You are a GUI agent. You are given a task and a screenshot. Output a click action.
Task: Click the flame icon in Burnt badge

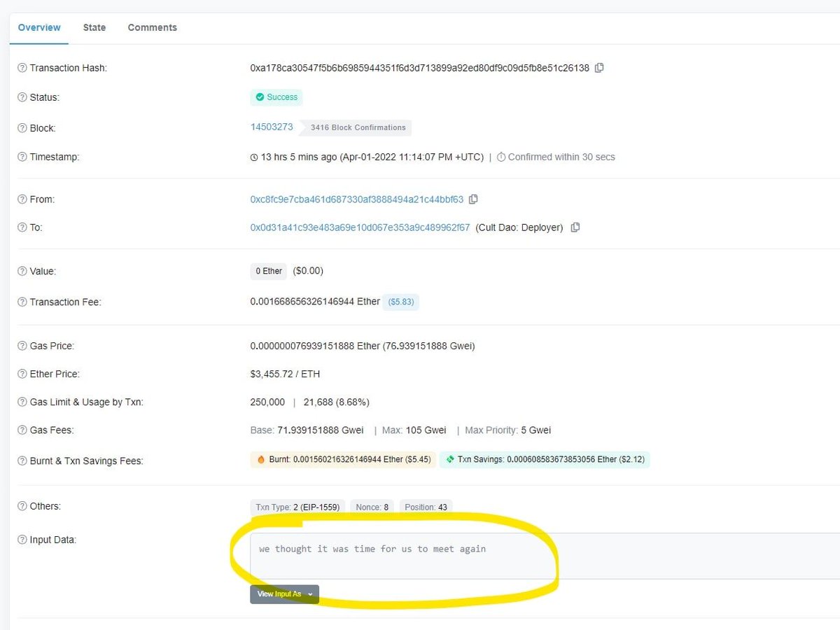261,460
